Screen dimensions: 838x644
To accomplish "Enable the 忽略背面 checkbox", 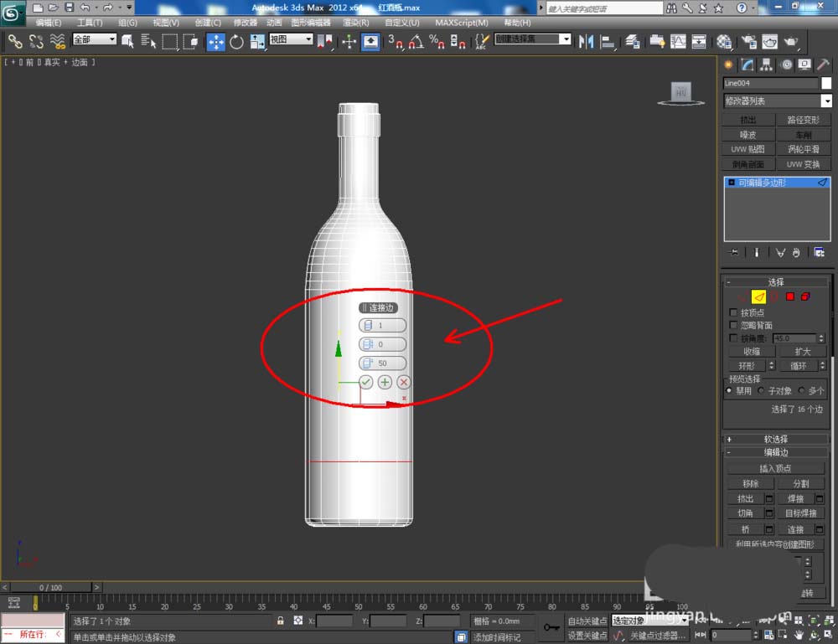I will coord(733,325).
